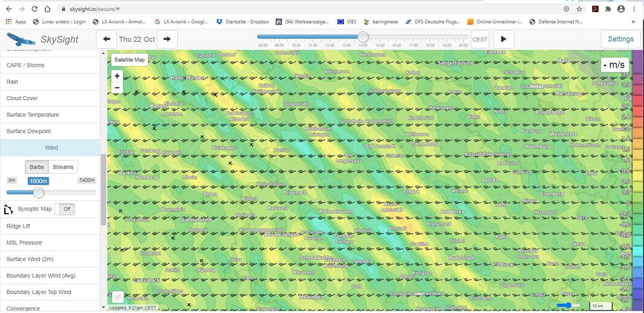Zoom in on the map
The image size is (644, 313).
(x=117, y=76)
